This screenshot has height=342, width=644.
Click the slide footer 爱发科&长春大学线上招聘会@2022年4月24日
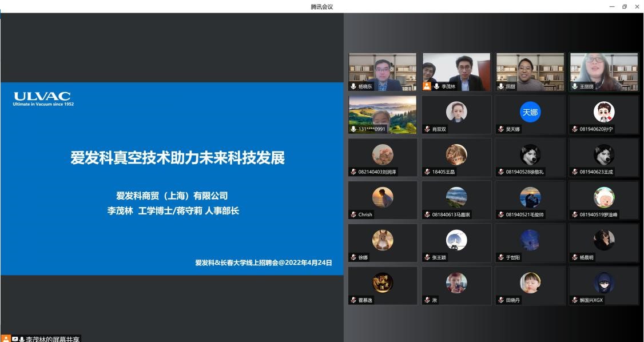tap(263, 263)
